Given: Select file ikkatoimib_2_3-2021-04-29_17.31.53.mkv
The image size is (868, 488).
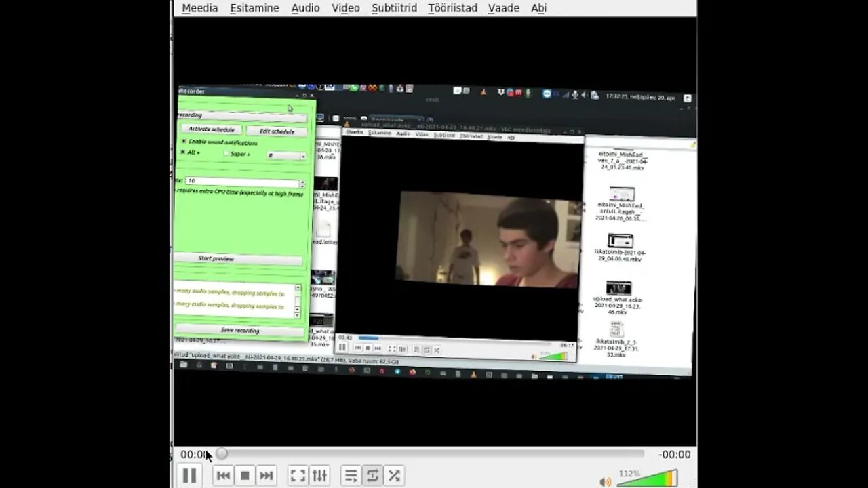Looking at the screenshot, I should (616, 340).
